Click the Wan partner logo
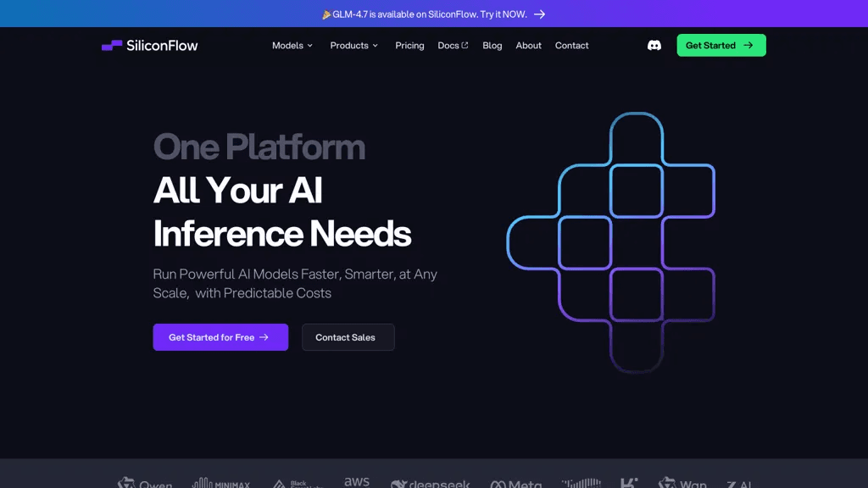The image size is (868, 488). click(x=682, y=482)
